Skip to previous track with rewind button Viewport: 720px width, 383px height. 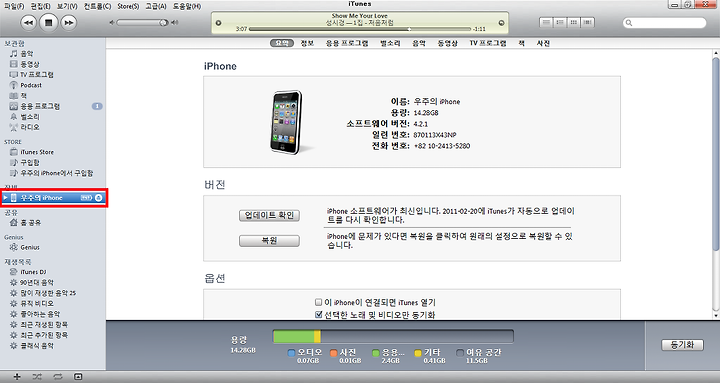tap(28, 23)
